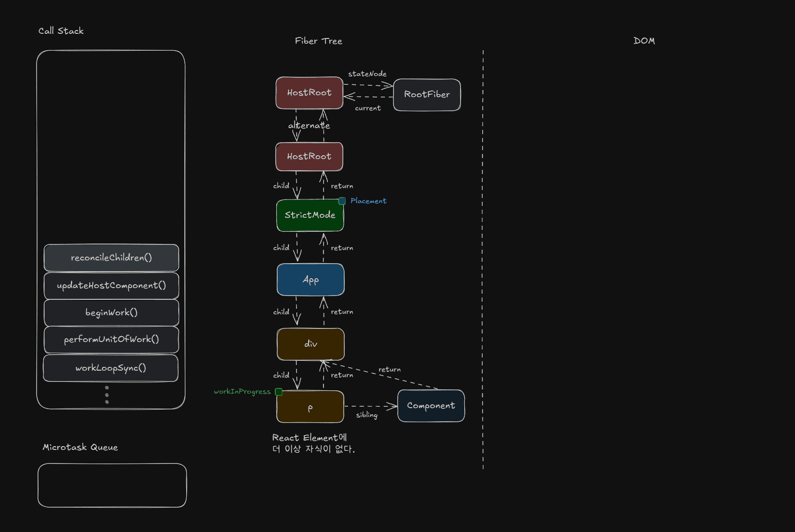Select the HostRoot node directly above StrictMode
This screenshot has height=532, width=795.
tap(309, 157)
